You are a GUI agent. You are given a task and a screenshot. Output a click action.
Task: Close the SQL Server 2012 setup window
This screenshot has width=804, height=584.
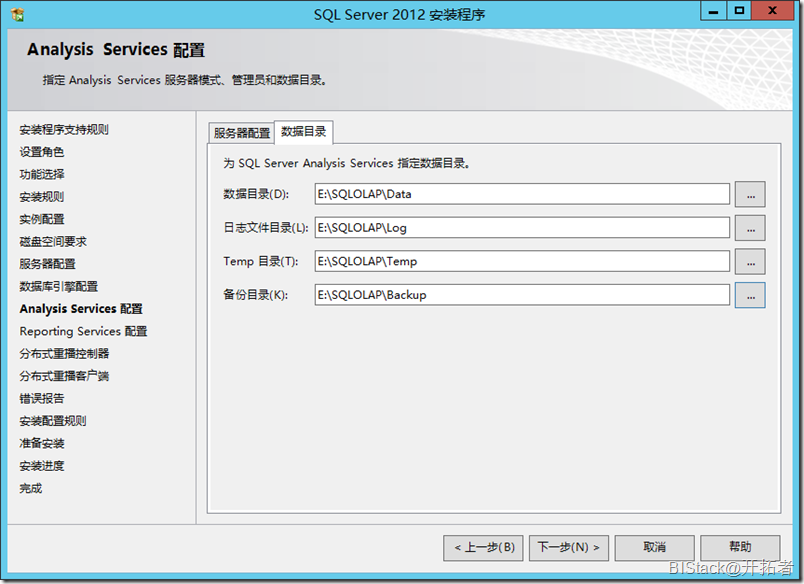click(x=773, y=11)
